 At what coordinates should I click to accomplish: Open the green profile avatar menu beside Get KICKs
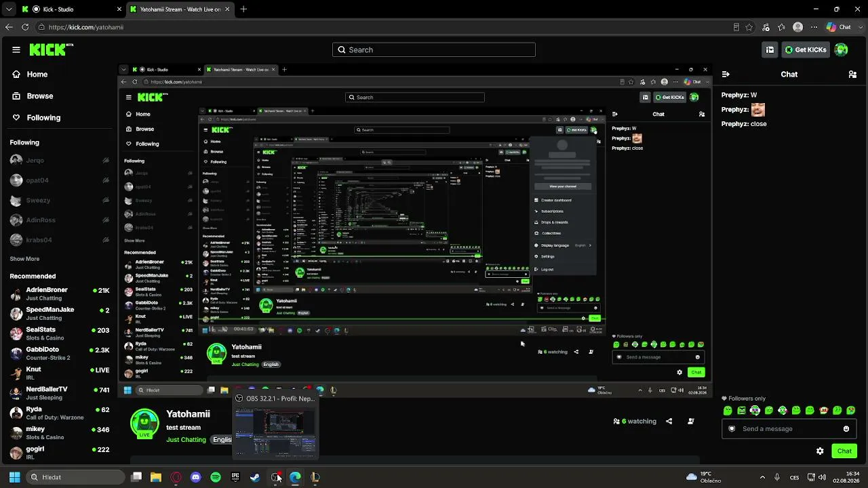tap(841, 49)
